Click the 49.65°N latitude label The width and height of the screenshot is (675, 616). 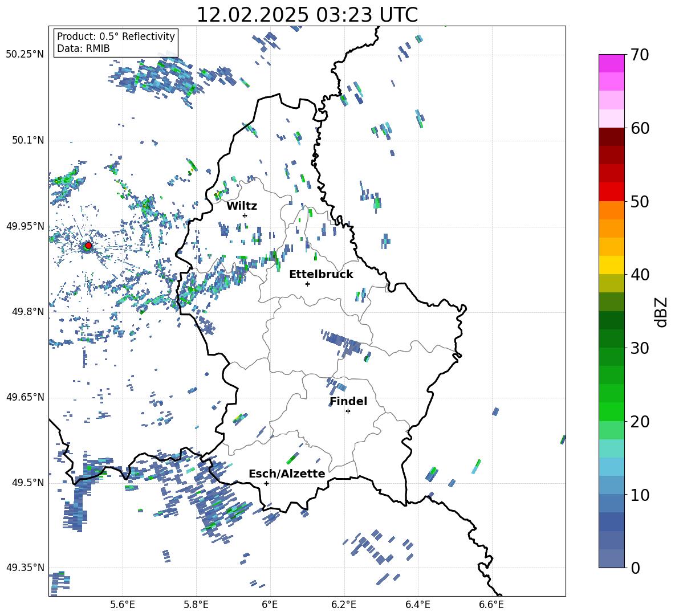click(25, 397)
